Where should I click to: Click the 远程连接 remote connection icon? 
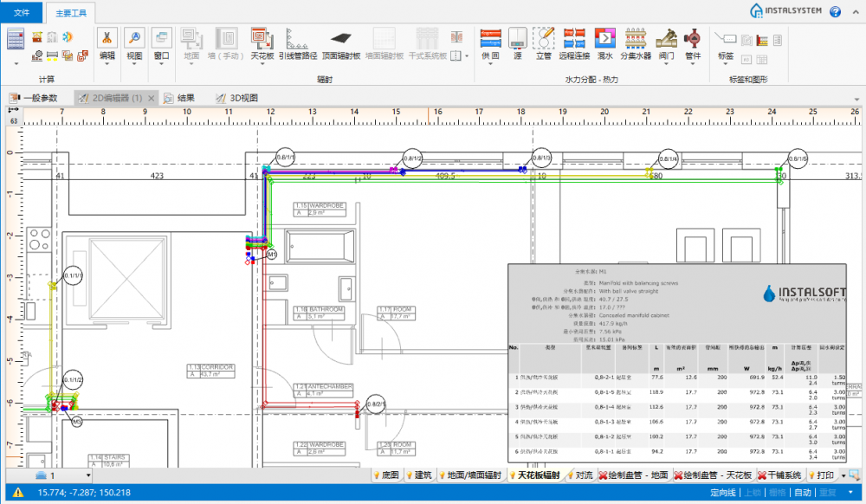(573, 39)
